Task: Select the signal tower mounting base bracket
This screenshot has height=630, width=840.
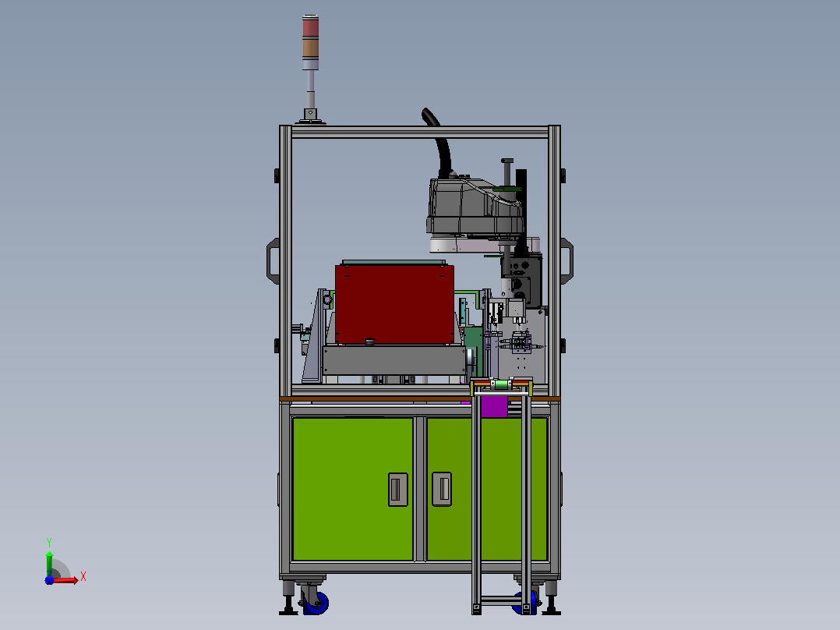Action: tap(310, 117)
